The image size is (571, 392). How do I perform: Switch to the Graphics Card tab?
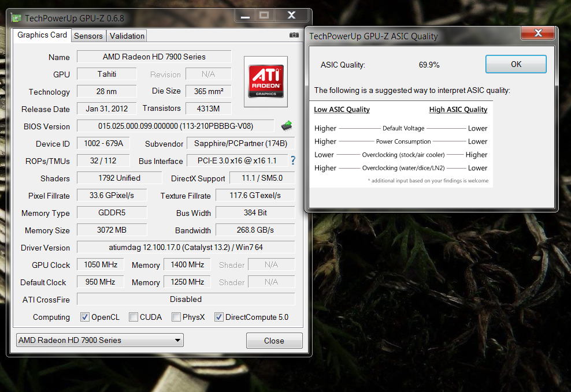click(x=42, y=35)
